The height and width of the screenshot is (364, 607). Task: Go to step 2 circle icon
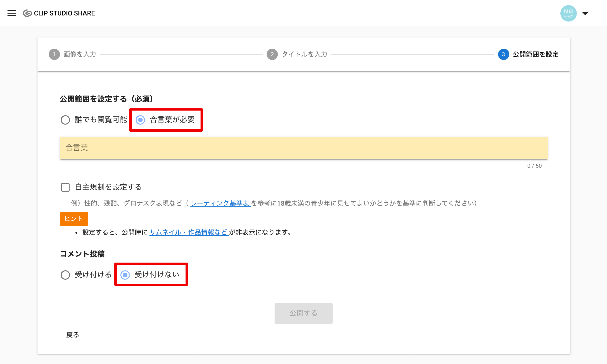tap(272, 54)
